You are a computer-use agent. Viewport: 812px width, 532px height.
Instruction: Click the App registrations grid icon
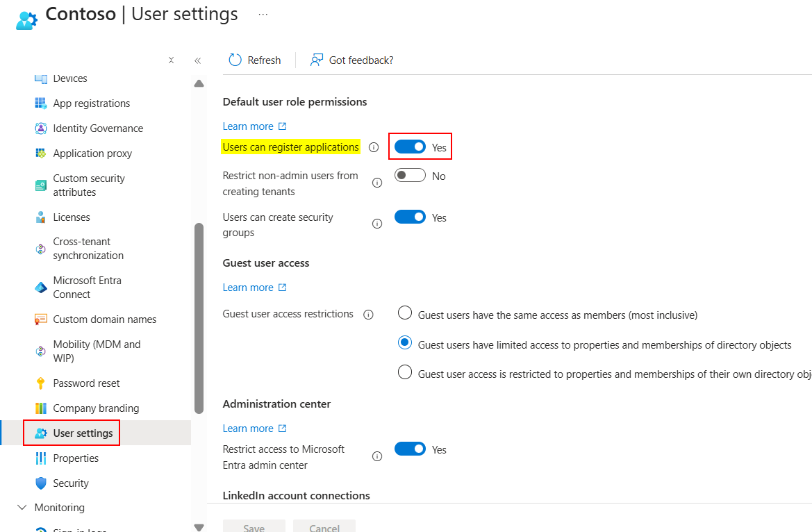[40, 103]
